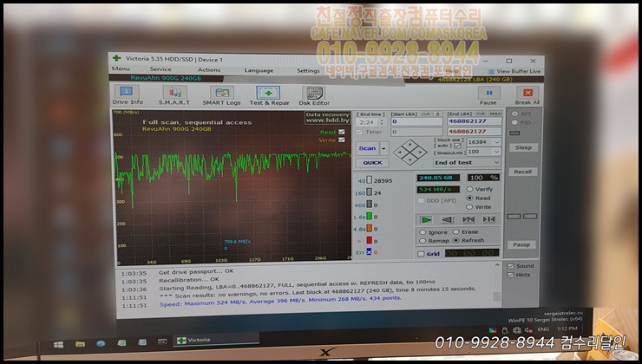Click the orange 4.8s block indicator
This screenshot has width=642, height=364.
point(369,228)
